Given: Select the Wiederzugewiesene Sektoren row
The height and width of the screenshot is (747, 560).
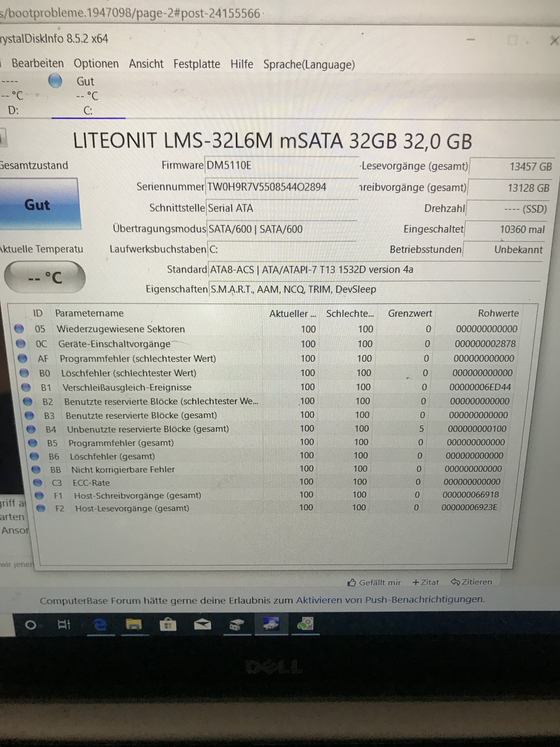Looking at the screenshot, I should (x=121, y=329).
